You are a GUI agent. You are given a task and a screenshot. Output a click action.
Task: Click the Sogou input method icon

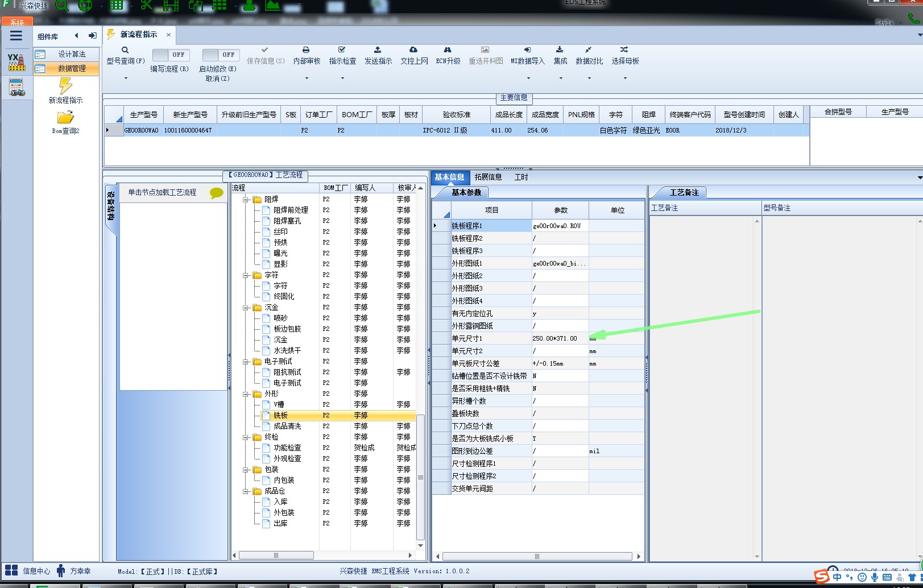[822, 577]
